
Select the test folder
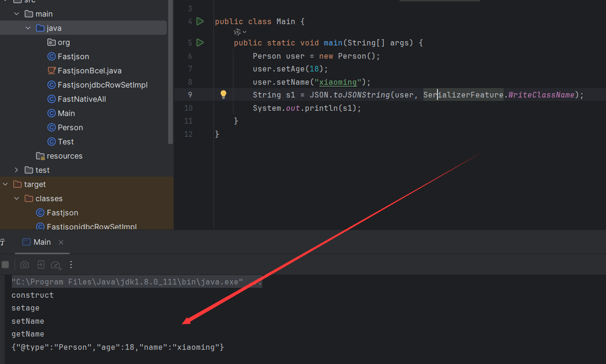pyautogui.click(x=43, y=170)
